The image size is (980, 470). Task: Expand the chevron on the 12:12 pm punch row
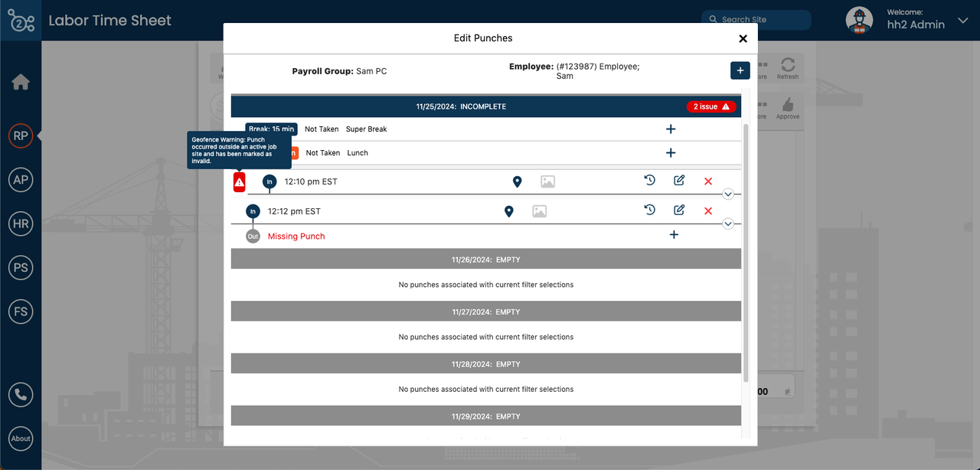click(x=728, y=223)
